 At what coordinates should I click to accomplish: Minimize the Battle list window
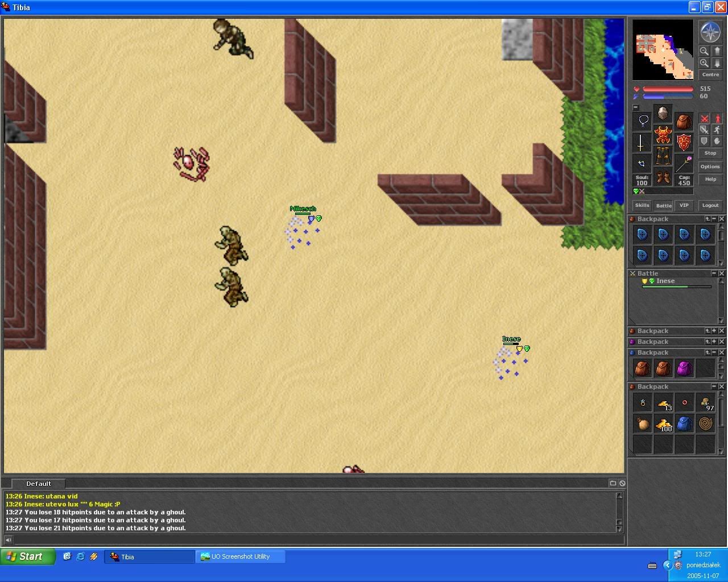click(x=714, y=273)
